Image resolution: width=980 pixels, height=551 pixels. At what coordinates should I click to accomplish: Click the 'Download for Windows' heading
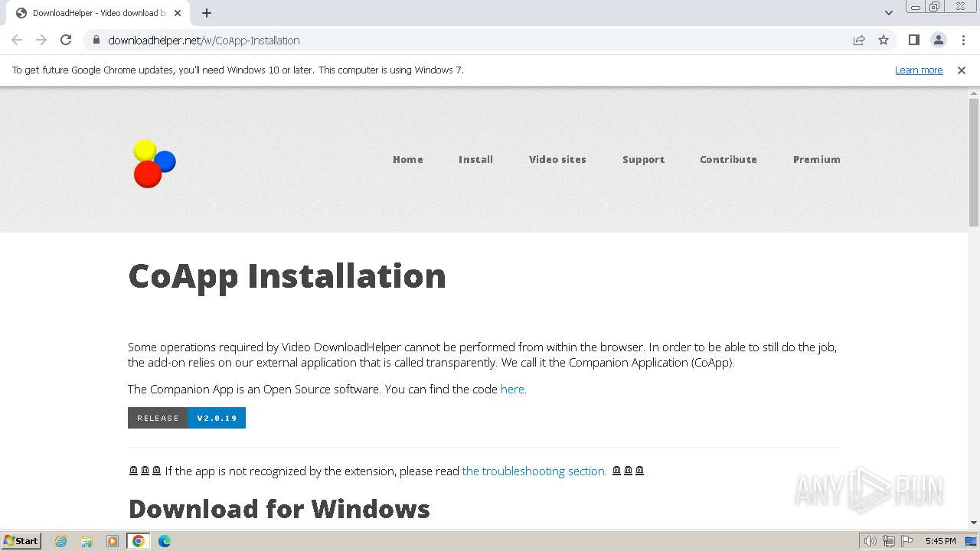tap(279, 509)
